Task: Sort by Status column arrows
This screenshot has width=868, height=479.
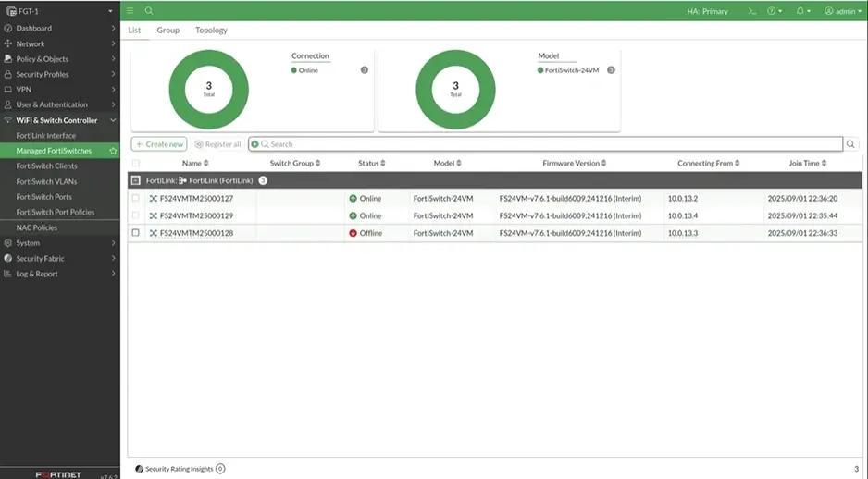Action: click(x=382, y=163)
